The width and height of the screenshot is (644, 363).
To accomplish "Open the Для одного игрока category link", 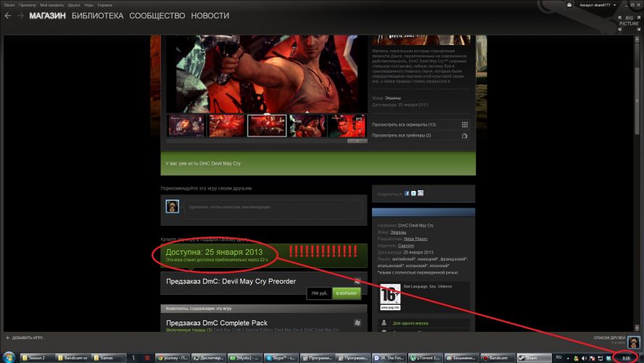I will click(410, 323).
